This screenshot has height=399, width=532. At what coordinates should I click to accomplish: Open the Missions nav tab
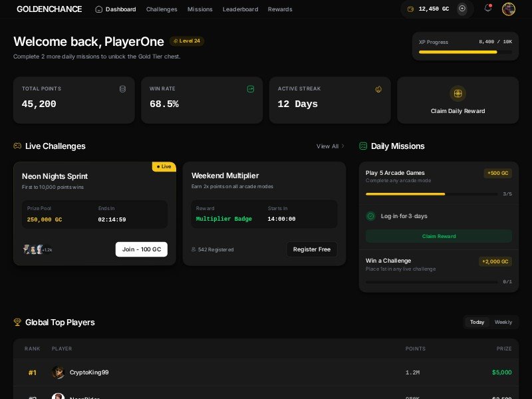pyautogui.click(x=200, y=9)
